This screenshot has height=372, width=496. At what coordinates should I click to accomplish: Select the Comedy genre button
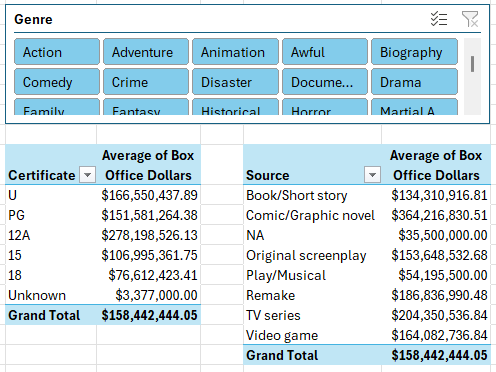pos(57,82)
